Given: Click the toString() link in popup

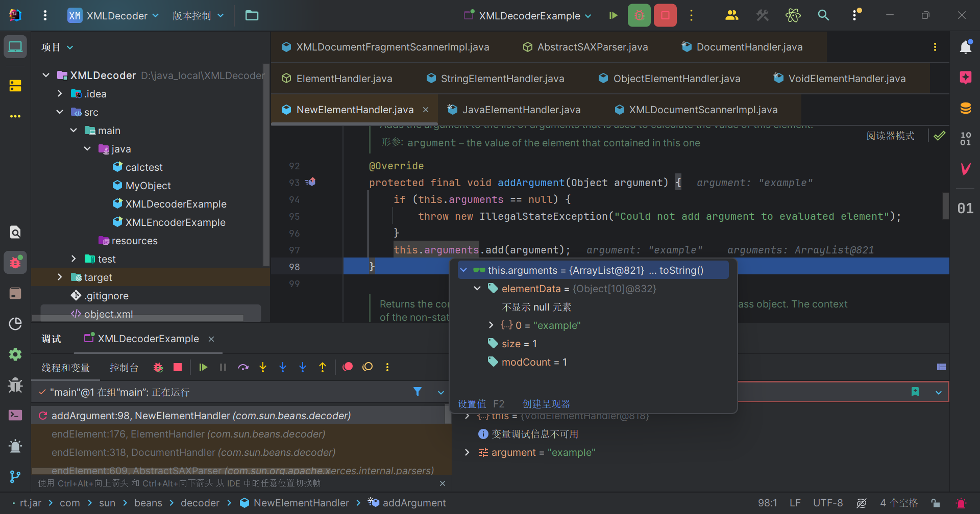Looking at the screenshot, I should coord(681,270).
